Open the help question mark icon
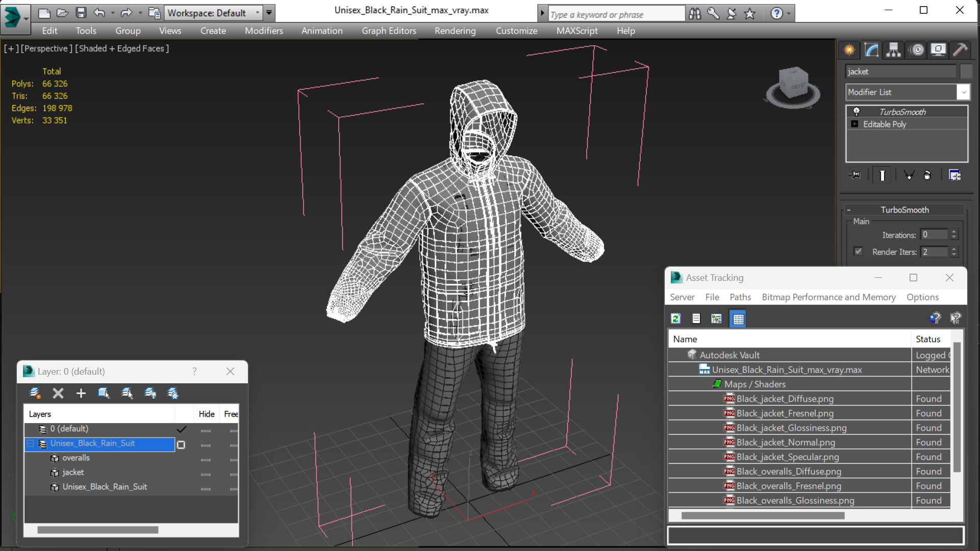 [776, 14]
